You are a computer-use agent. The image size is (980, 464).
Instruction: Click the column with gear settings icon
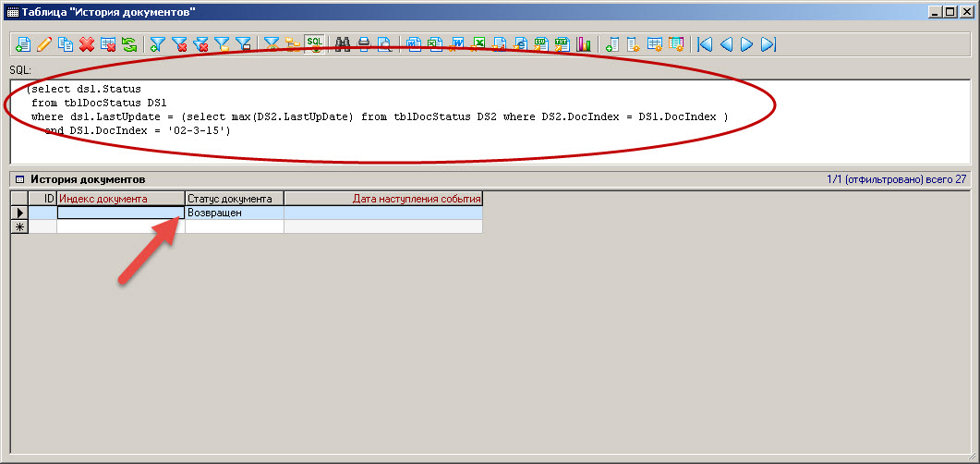pos(633,44)
